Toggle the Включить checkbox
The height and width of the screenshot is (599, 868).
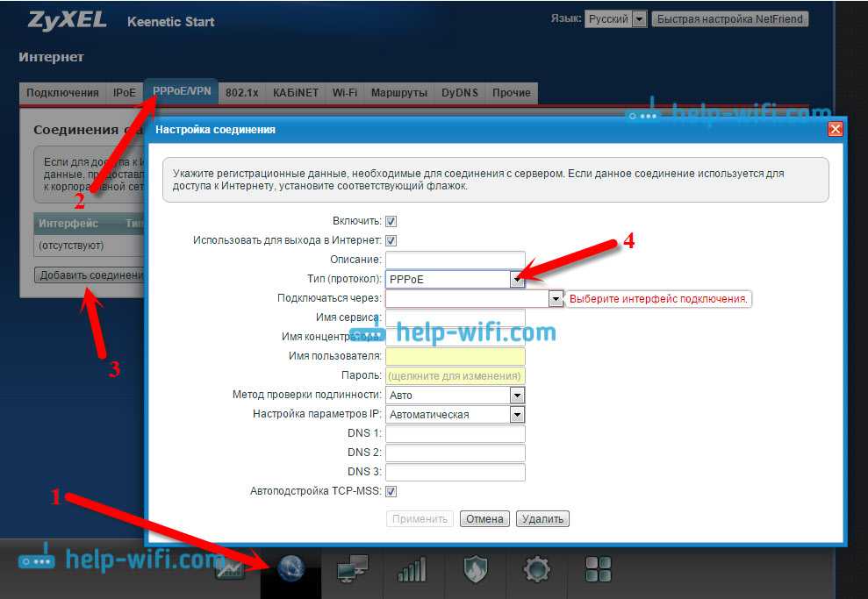tap(391, 221)
